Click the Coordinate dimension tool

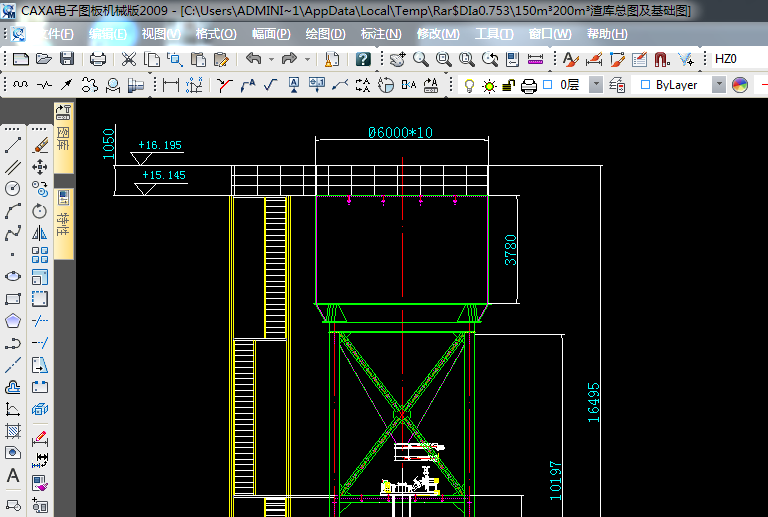(x=194, y=85)
